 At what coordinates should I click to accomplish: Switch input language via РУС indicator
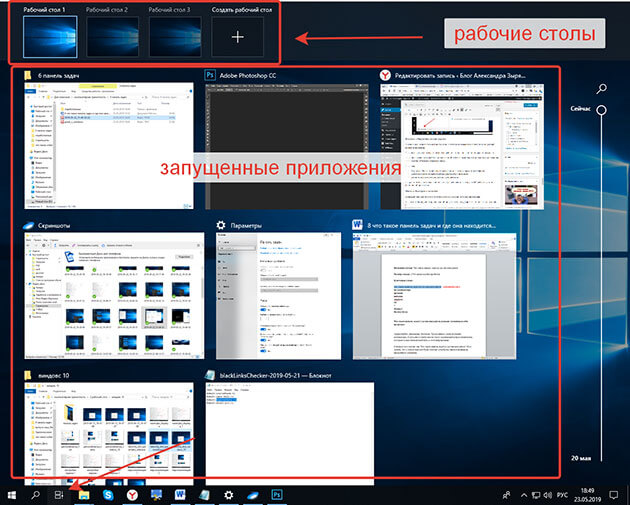[x=562, y=495]
